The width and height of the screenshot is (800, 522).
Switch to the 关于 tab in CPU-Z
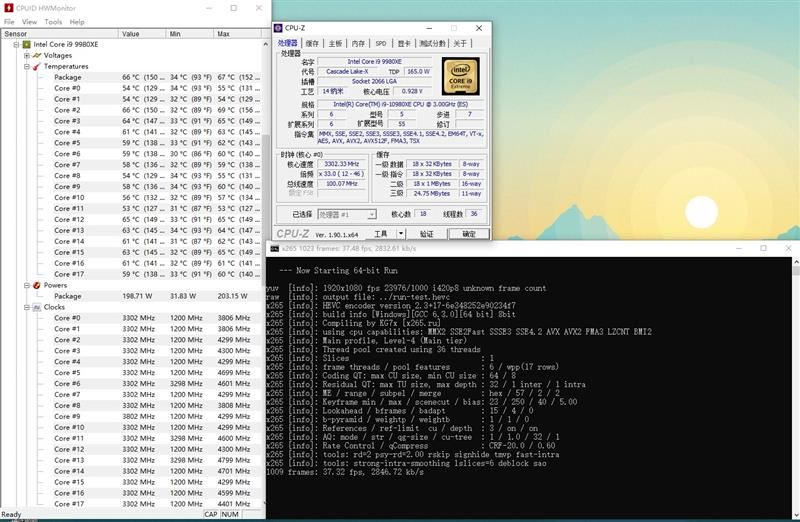coord(460,43)
